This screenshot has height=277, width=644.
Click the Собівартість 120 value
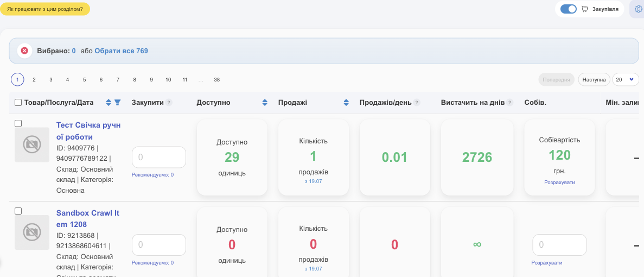coord(559,155)
